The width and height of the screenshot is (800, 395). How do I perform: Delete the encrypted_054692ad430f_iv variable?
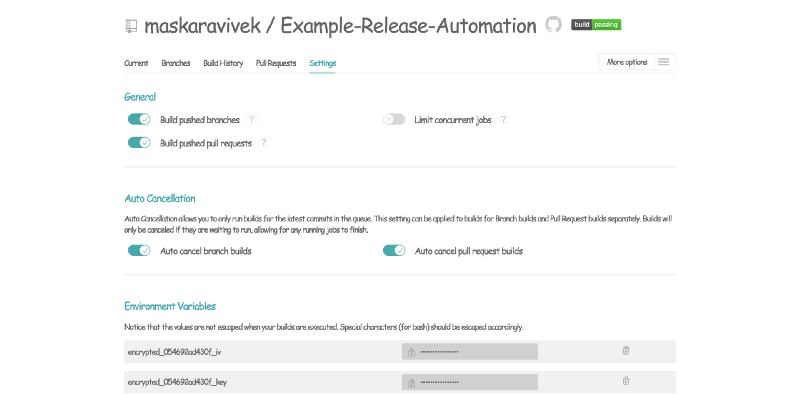tap(626, 351)
